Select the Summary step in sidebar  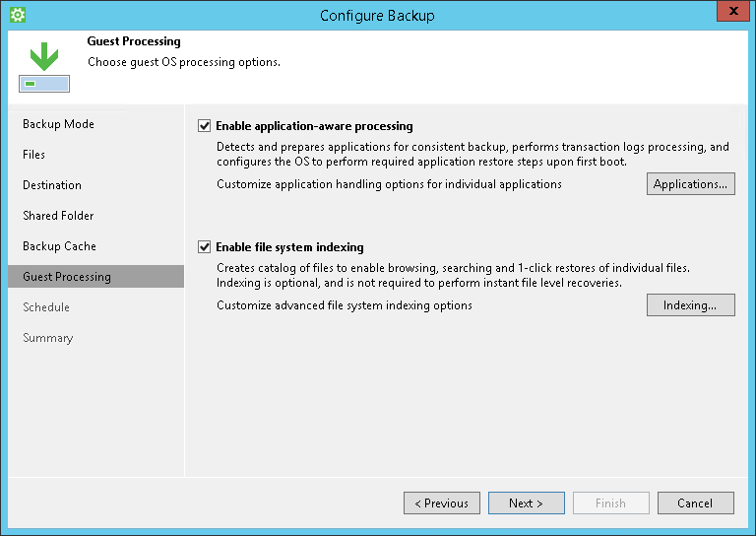coord(47,338)
